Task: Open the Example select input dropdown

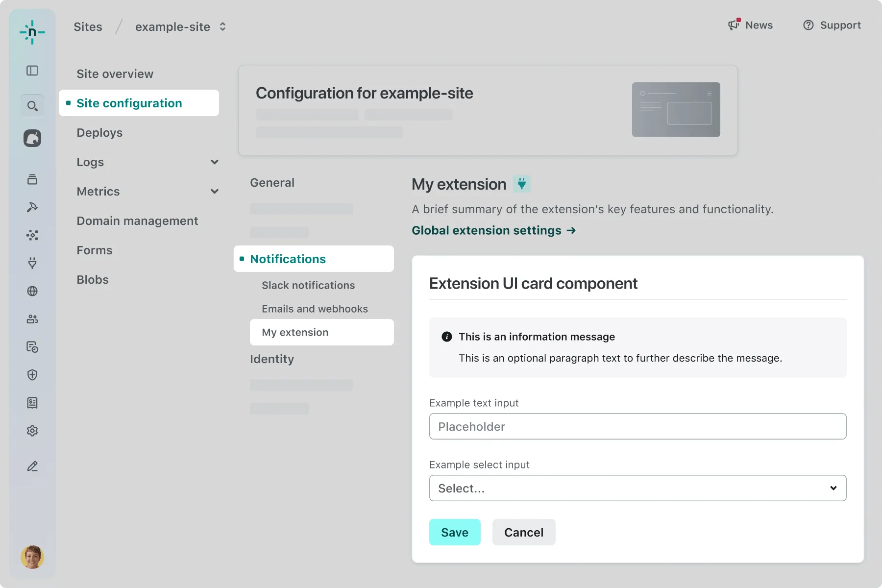Action: point(637,488)
